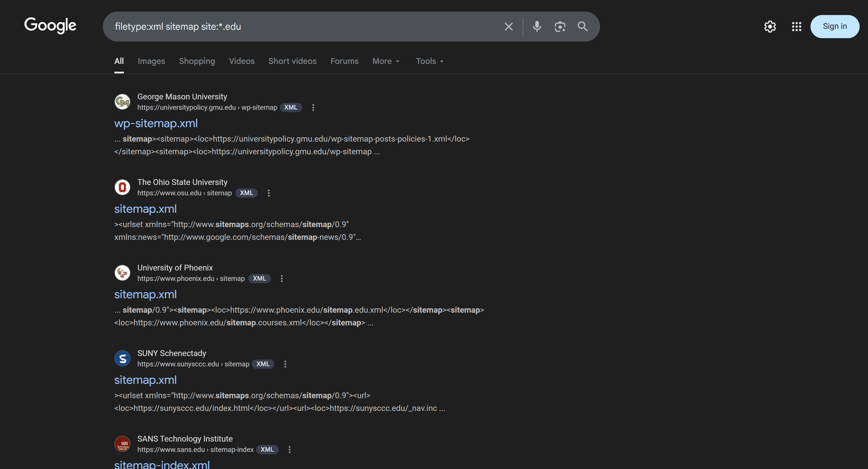The width and height of the screenshot is (868, 469).
Task: Click inside the search input field
Action: pyautogui.click(x=303, y=26)
